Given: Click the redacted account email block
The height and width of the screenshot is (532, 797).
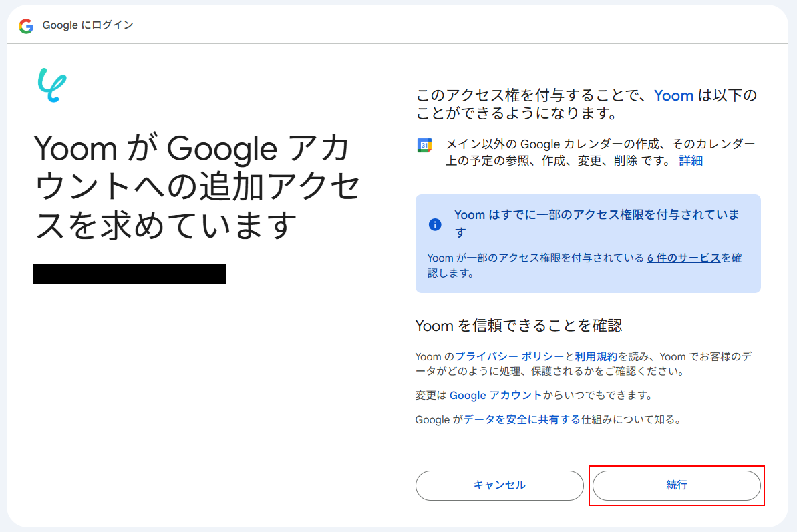Looking at the screenshot, I should pyautogui.click(x=129, y=274).
